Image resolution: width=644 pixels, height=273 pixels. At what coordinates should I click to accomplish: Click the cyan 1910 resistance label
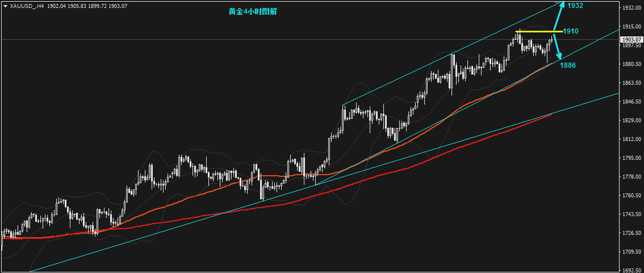pyautogui.click(x=571, y=31)
